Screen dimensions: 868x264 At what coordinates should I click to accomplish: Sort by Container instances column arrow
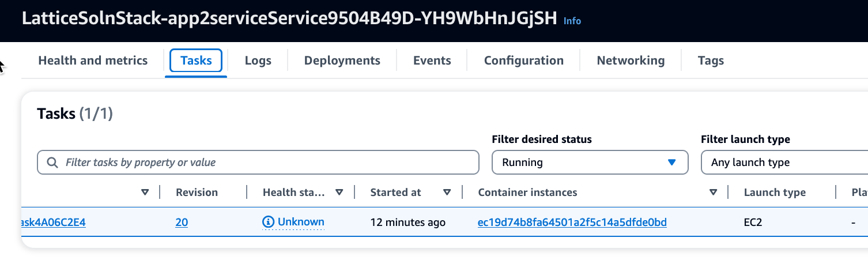(x=713, y=193)
